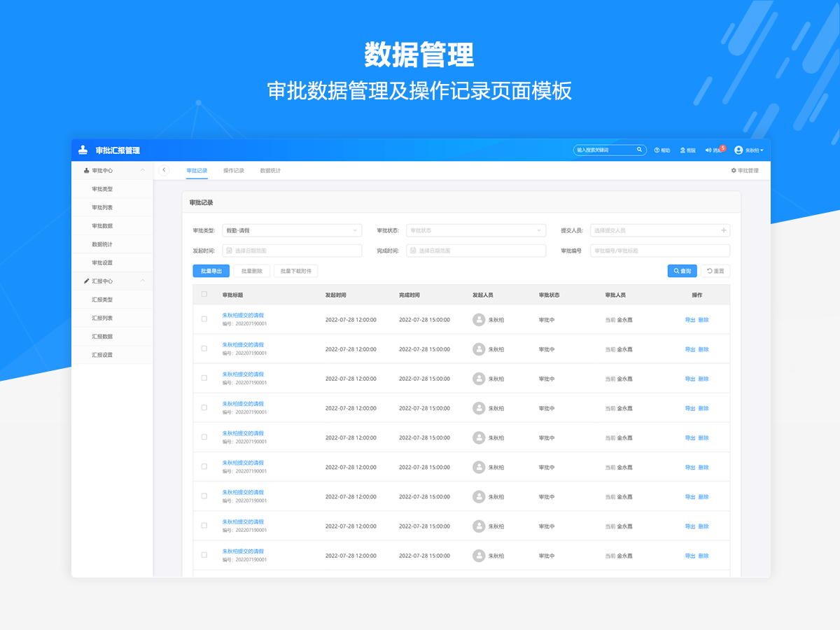
Task: Tick the checkbox in the second table row
Action: pos(204,349)
